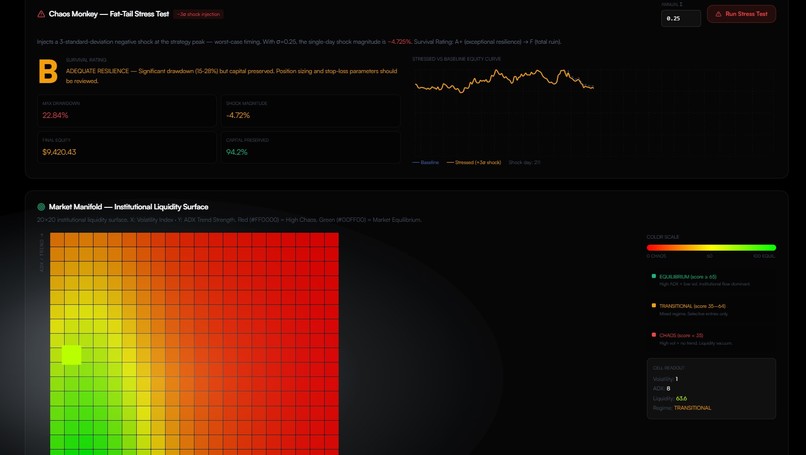Click the red CHAOS legend swatch
The width and height of the screenshot is (806, 455).
(x=654, y=335)
